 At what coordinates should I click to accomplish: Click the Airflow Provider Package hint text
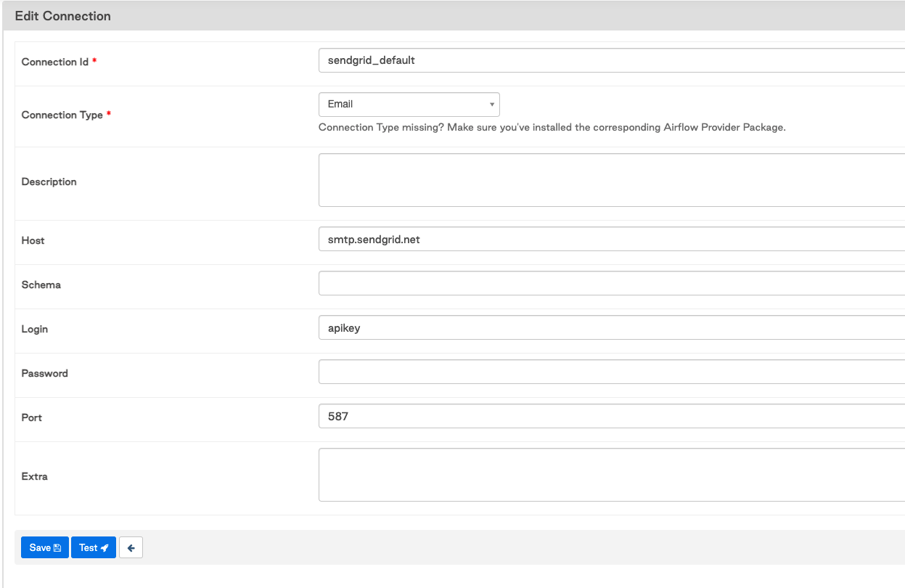click(x=552, y=127)
